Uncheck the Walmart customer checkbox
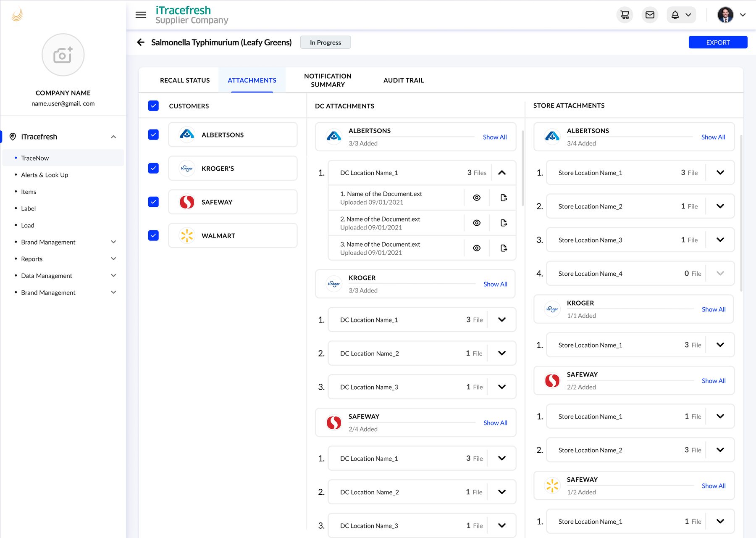 click(153, 235)
